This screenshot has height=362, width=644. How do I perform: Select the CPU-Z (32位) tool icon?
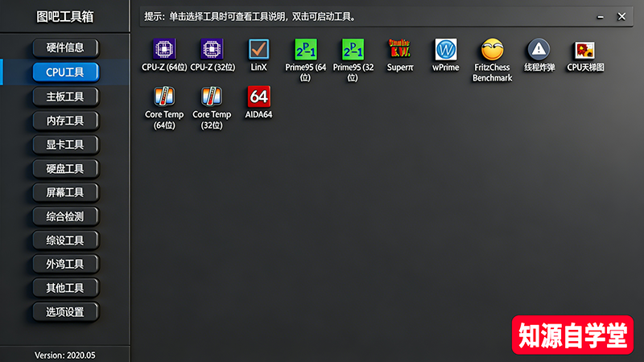212,49
